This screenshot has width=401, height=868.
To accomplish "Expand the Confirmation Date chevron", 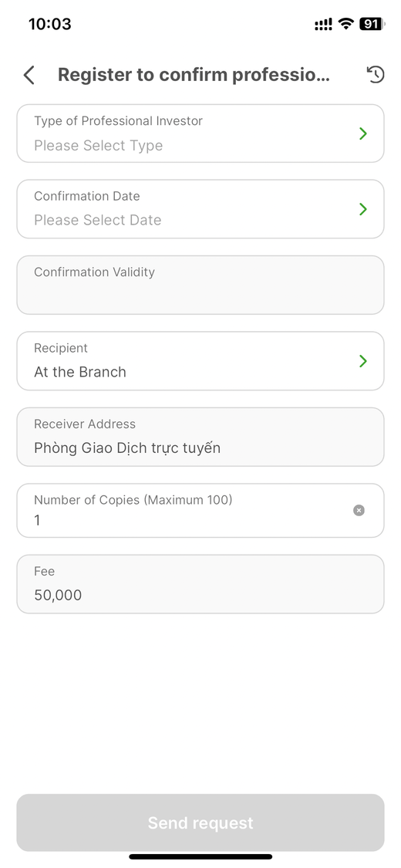I will tap(363, 208).
